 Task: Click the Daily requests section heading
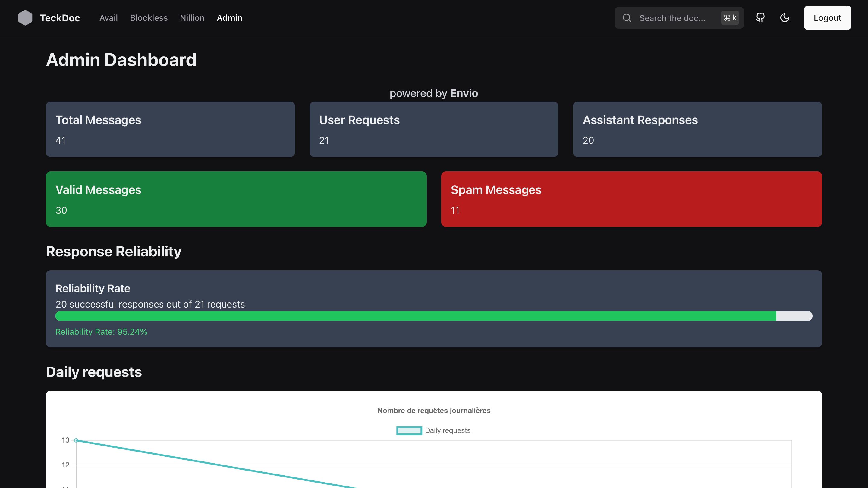point(94,372)
